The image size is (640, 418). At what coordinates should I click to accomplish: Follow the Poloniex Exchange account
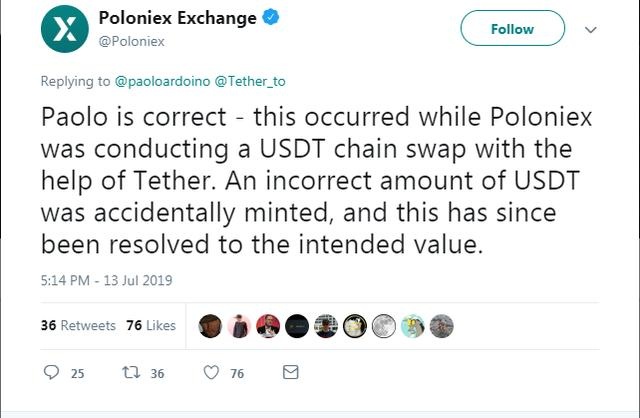point(512,29)
